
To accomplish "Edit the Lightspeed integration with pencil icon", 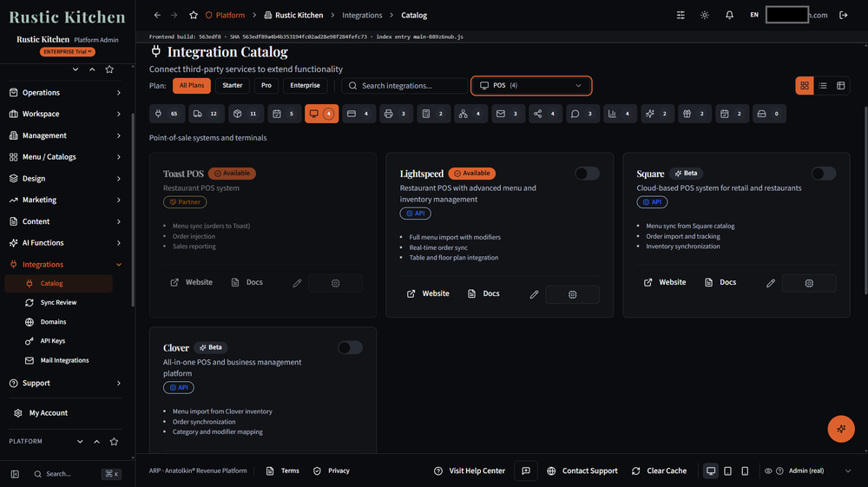I will pos(534,294).
